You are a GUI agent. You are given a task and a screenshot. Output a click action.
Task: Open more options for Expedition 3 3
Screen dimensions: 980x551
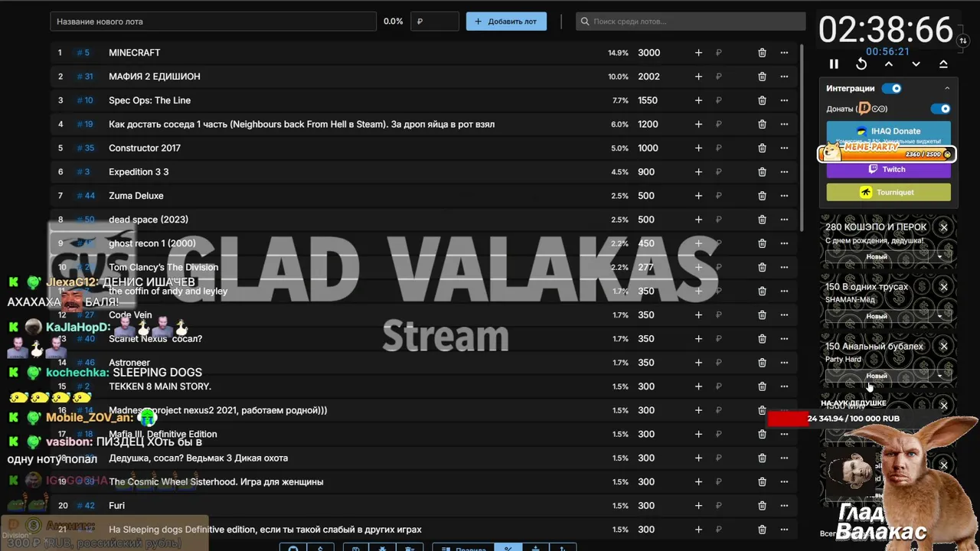tap(784, 172)
